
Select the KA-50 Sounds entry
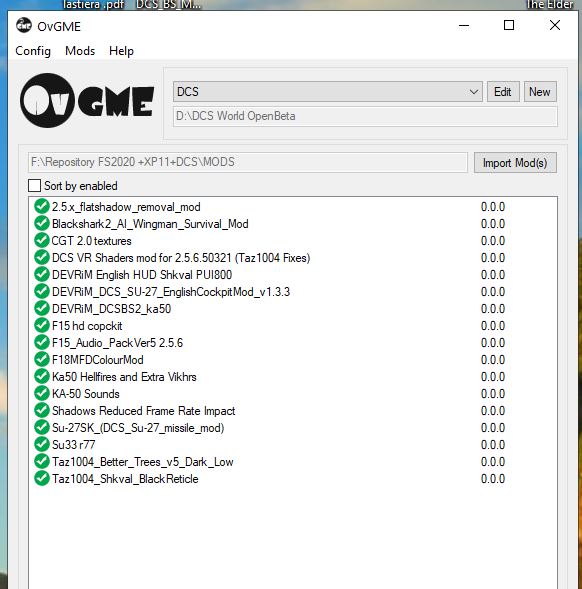(86, 394)
